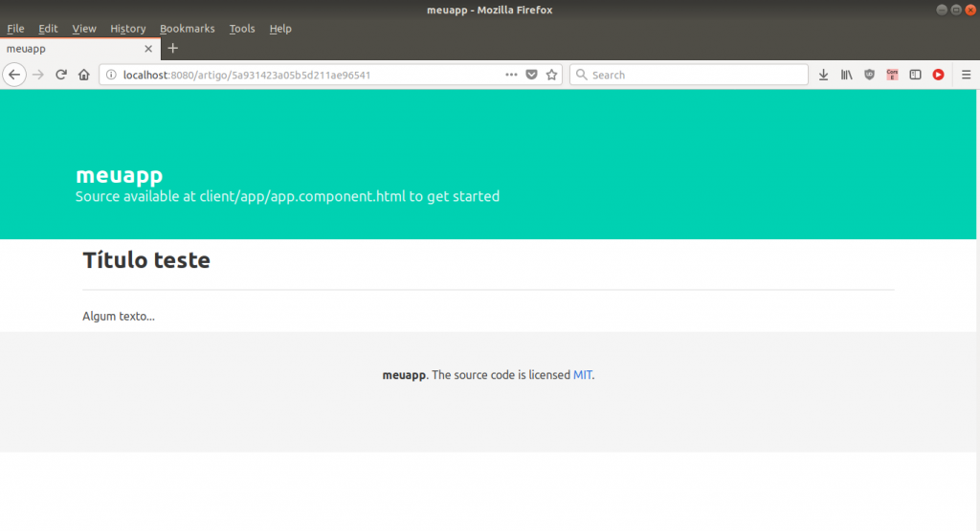Click the red play extension icon
This screenshot has height=531, width=980.
click(x=938, y=75)
